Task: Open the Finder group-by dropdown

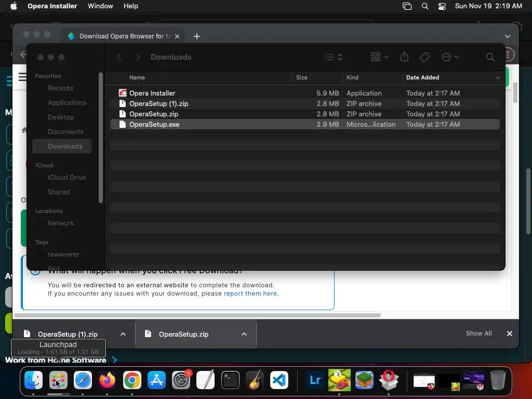Action: [x=379, y=57]
